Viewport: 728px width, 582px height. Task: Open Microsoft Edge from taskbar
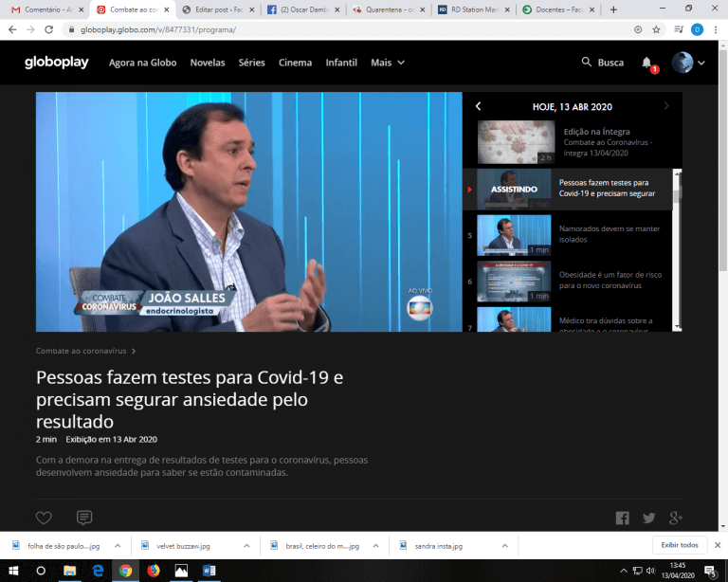click(x=98, y=571)
